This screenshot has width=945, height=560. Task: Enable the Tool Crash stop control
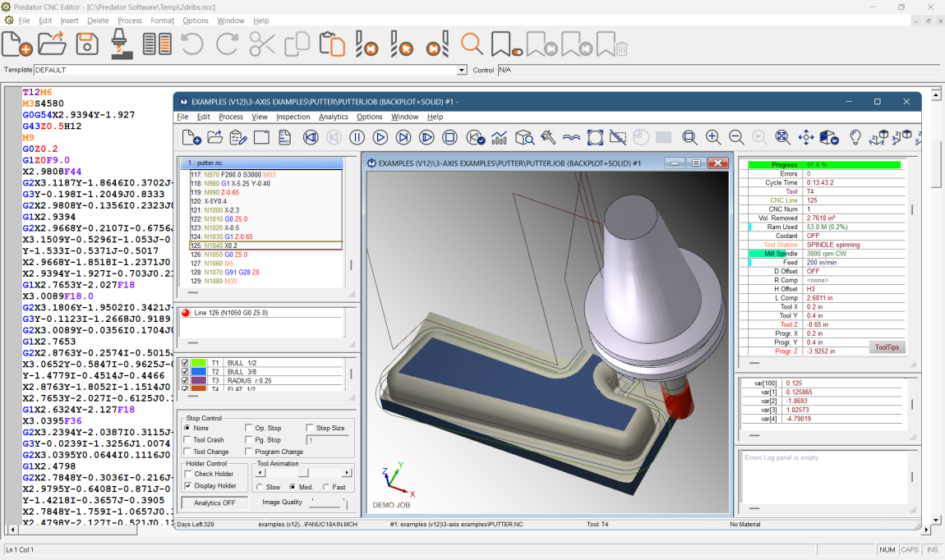tap(186, 438)
